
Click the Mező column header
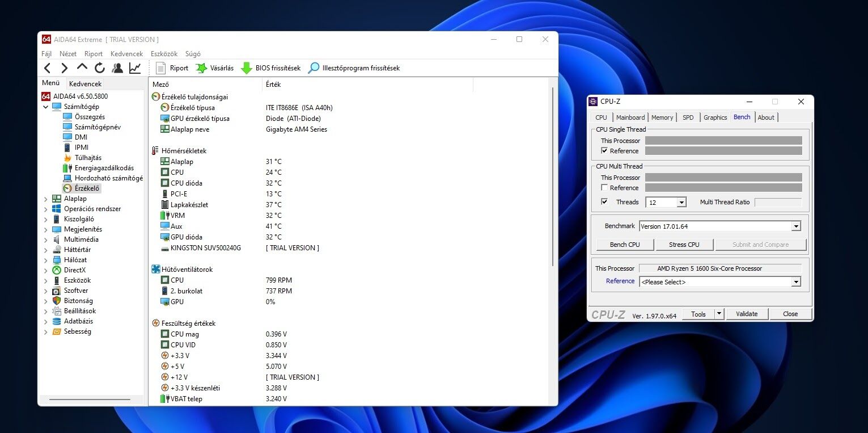(x=205, y=85)
